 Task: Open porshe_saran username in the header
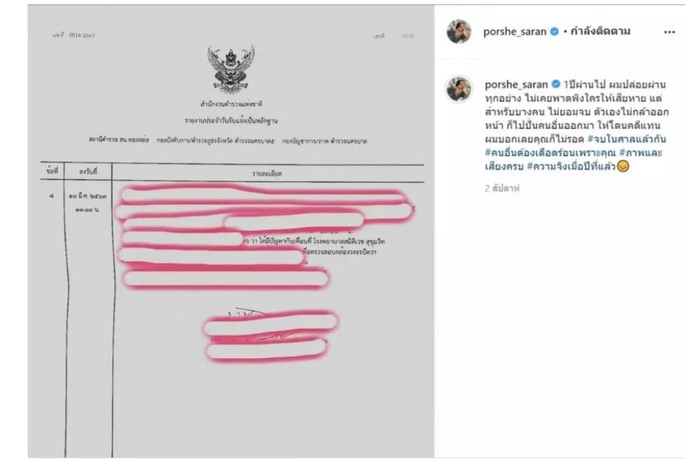pyautogui.click(x=515, y=32)
